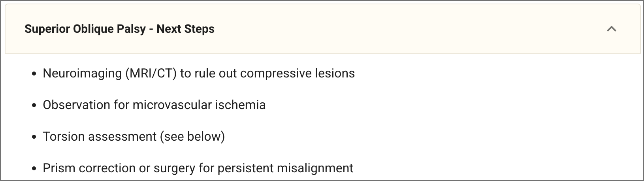Click the '(MRI/CT)' text
644x181 pixels.
[151, 74]
